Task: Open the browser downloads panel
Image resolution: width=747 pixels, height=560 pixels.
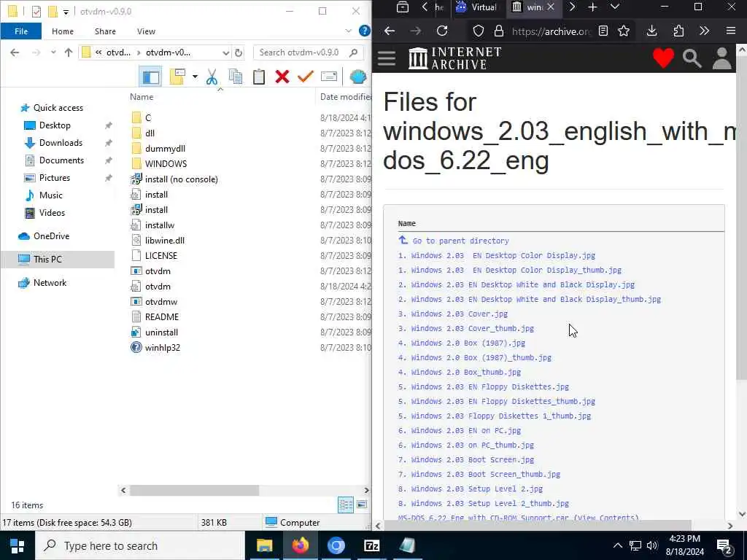Action: [651, 31]
